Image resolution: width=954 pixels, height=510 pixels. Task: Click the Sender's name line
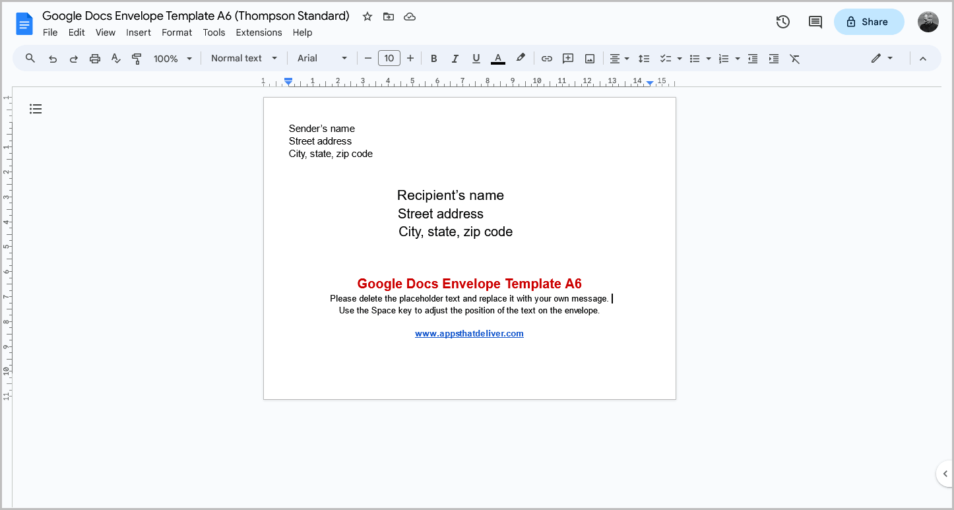(x=321, y=128)
